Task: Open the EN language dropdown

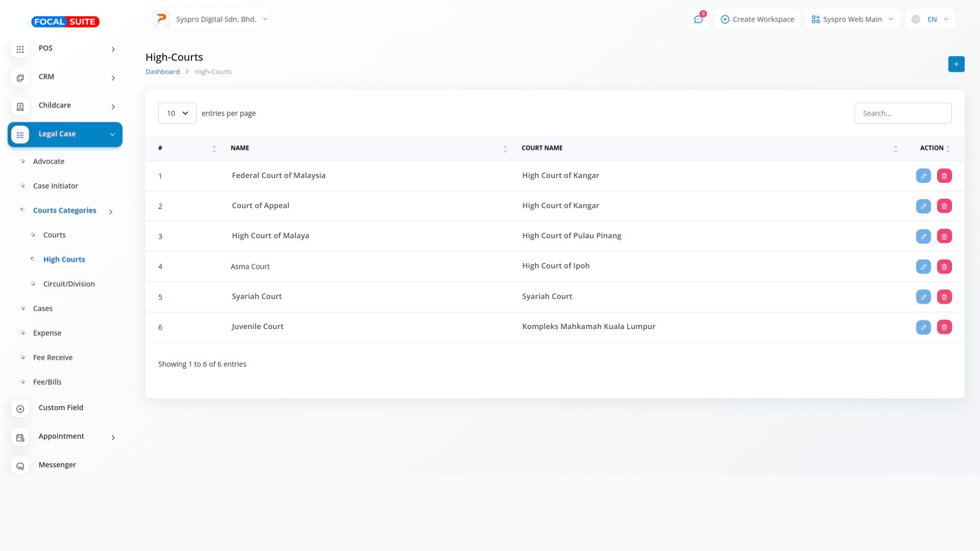Action: pos(930,19)
